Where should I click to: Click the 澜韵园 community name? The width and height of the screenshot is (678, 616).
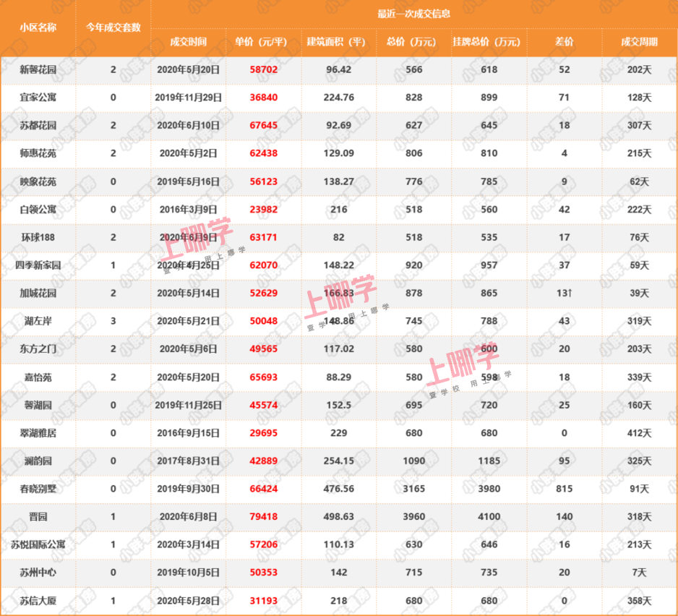38,461
